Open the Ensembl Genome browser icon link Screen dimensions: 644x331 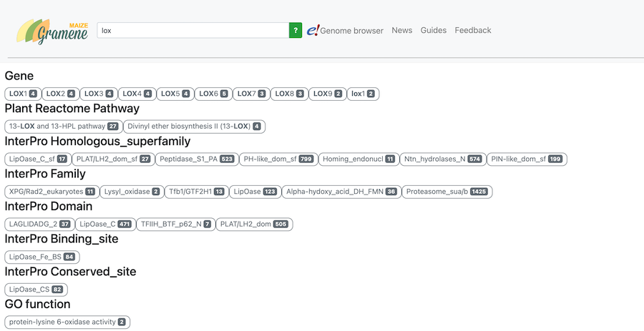pos(313,31)
